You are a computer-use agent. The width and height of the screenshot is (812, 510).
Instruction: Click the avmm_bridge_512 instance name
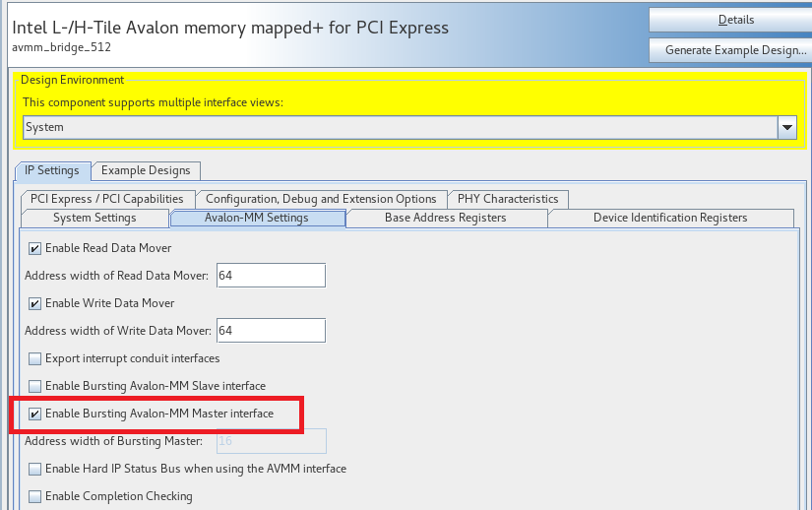[62, 47]
